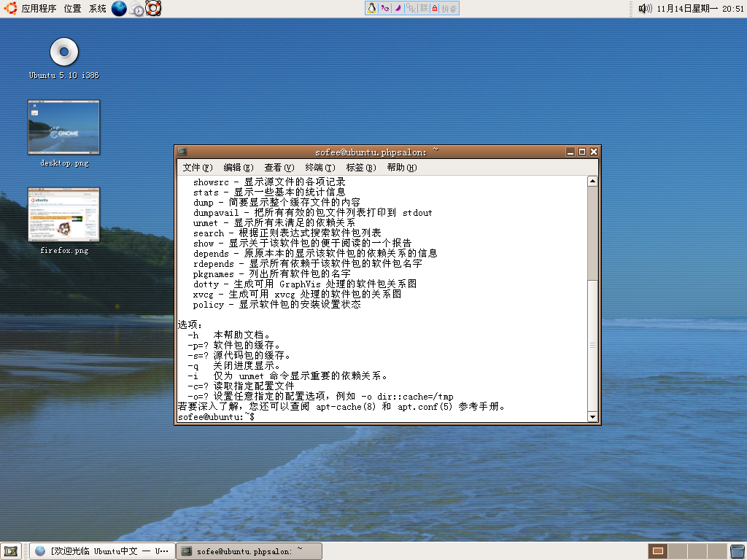Toggle the Chinese/English mode input icon
The width and height of the screenshot is (747, 560).
(x=385, y=8)
